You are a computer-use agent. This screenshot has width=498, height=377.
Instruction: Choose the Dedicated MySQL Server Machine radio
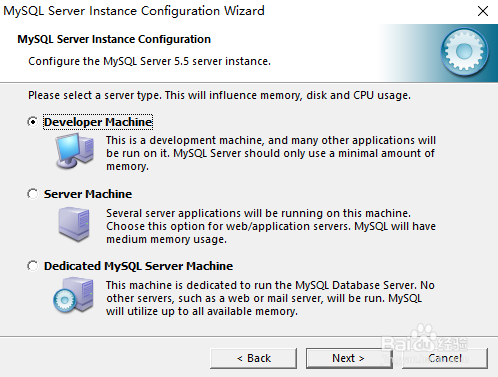(33, 266)
